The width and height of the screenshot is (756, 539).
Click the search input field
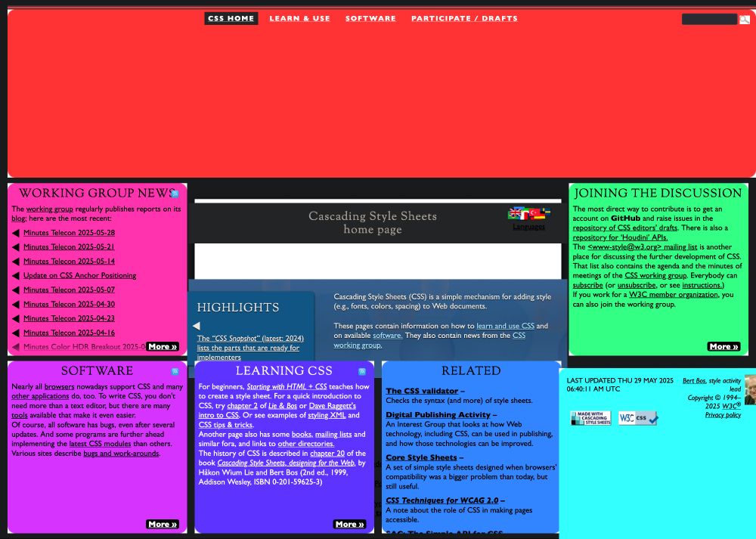(709, 20)
